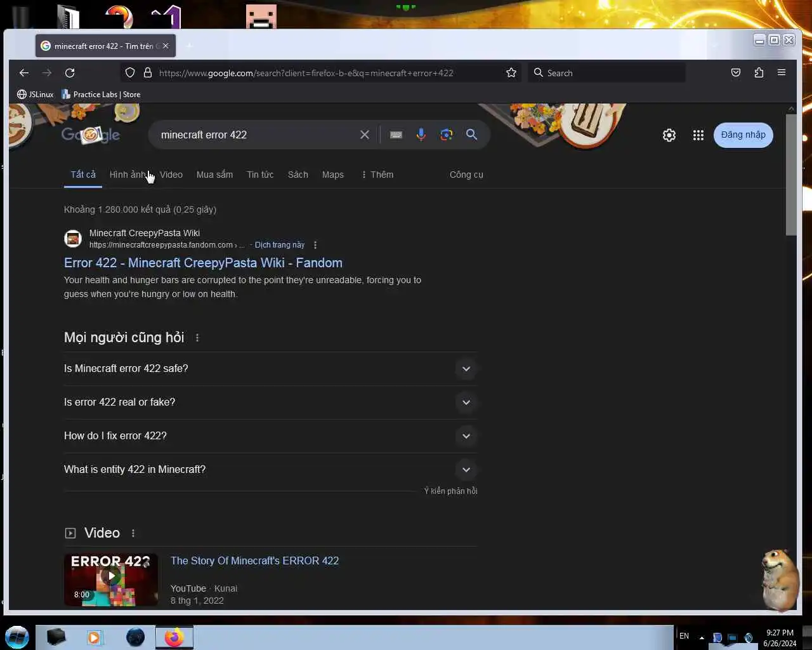Image resolution: width=812 pixels, height=650 pixels.
Task: Submit search with the magnifying glass icon
Action: [471, 135]
